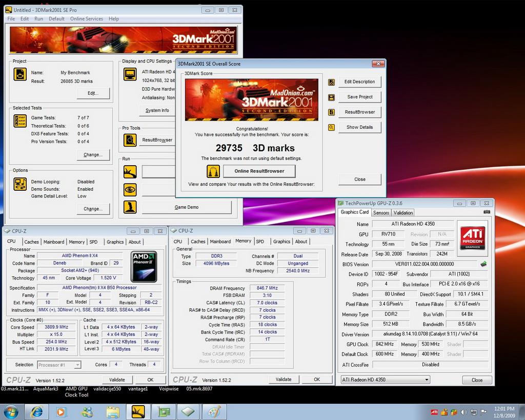The height and width of the screenshot is (420, 525).
Task: Click the ResultBrowser button in Pro Tools
Action: [x=157, y=140]
